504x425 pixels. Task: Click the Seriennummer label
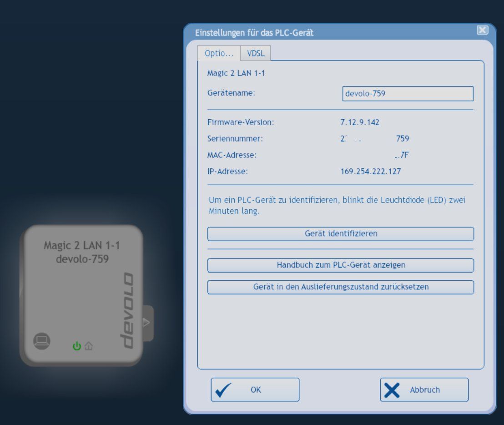(235, 139)
